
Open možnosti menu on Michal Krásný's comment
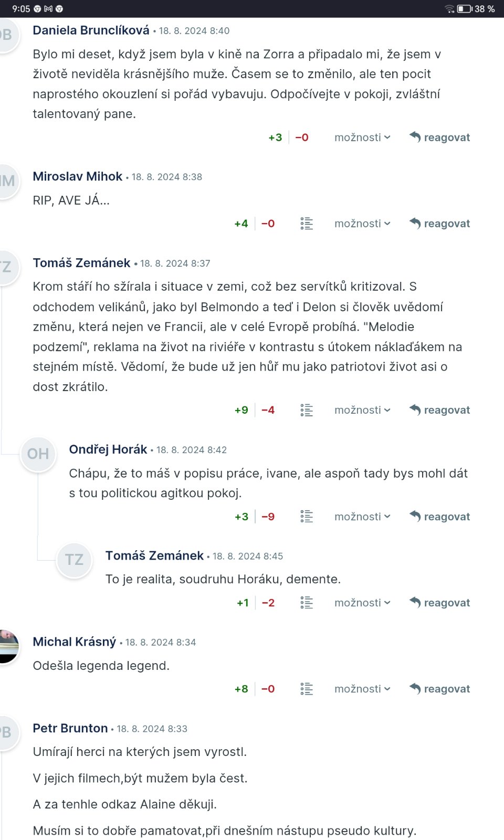pos(362,689)
